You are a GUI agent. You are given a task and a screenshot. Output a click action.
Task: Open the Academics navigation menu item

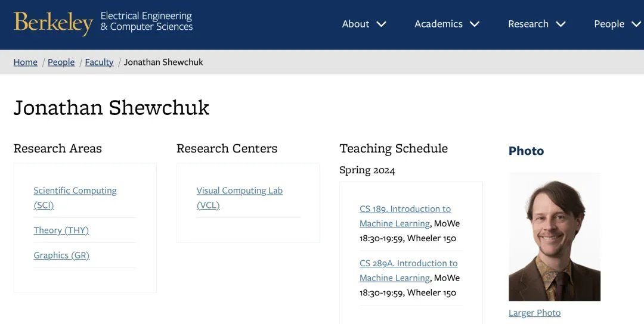[438, 24]
